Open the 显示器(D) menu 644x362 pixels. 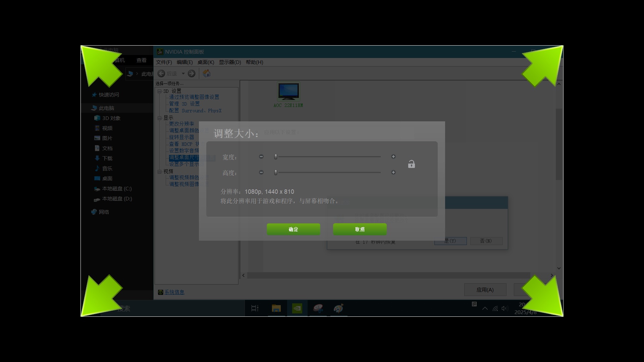pos(230,62)
